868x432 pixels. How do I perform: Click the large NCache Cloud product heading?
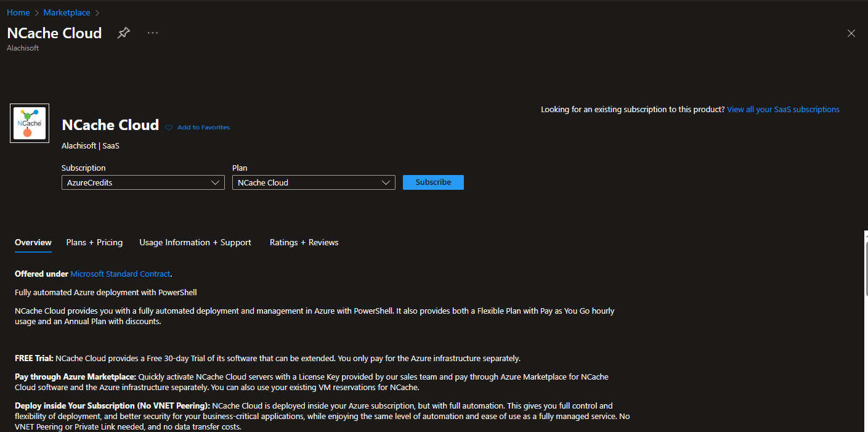110,125
